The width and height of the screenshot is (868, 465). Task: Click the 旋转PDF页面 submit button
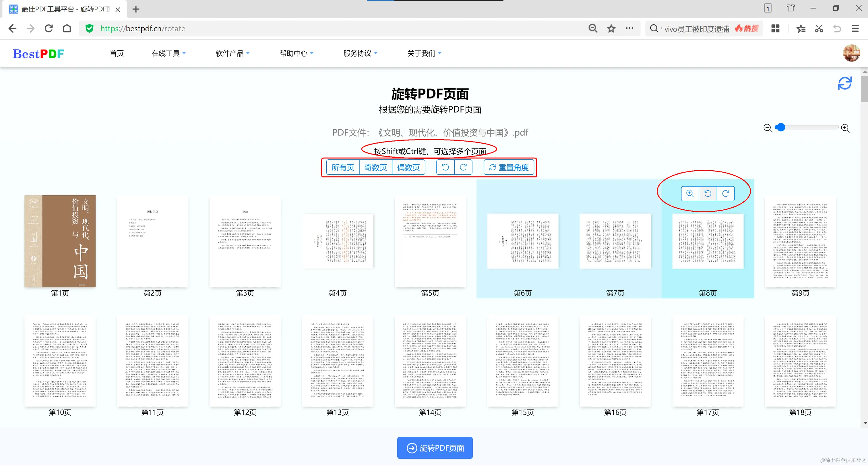[x=435, y=448]
